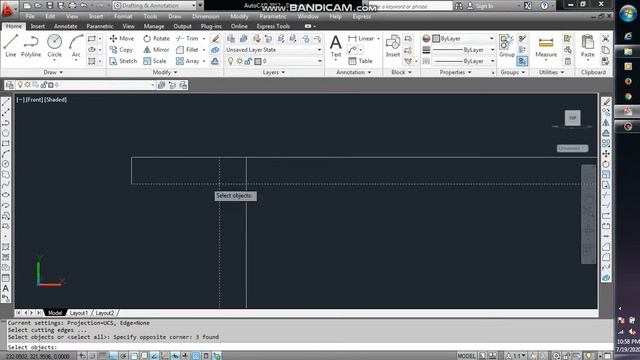This screenshot has width=640, height=360.
Task: Click the multiline Text 'A' tool in left toolbar
Action: coord(6,288)
